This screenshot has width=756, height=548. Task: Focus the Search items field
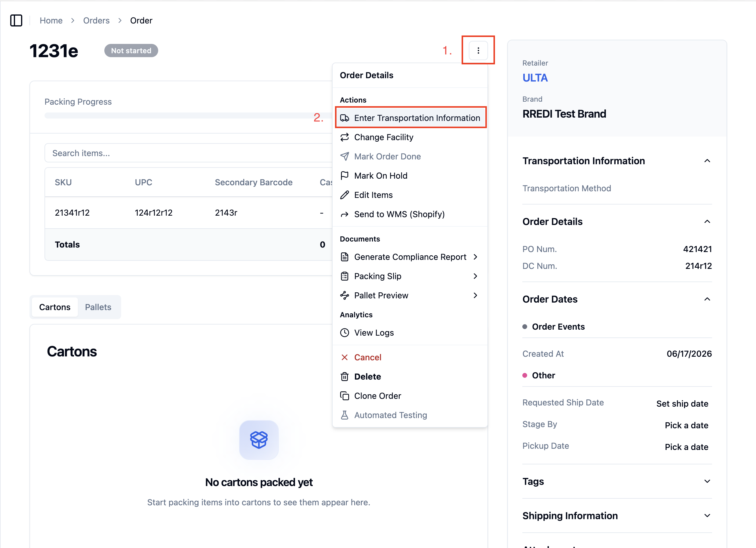188,153
